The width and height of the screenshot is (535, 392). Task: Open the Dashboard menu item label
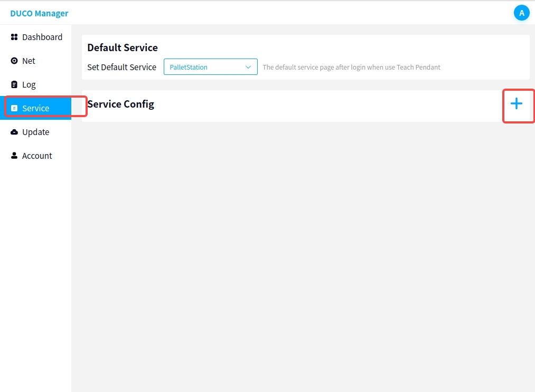point(42,37)
